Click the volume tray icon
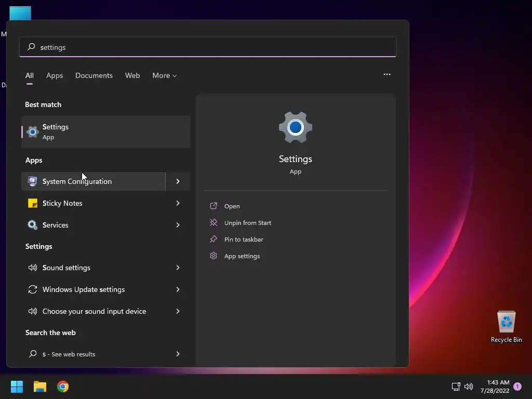Image resolution: width=532 pixels, height=399 pixels. tap(469, 387)
